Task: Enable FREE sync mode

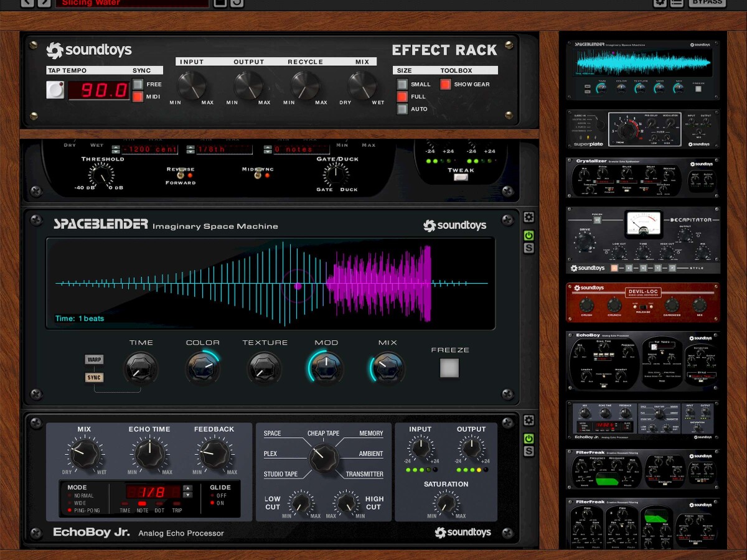Action: click(x=138, y=84)
